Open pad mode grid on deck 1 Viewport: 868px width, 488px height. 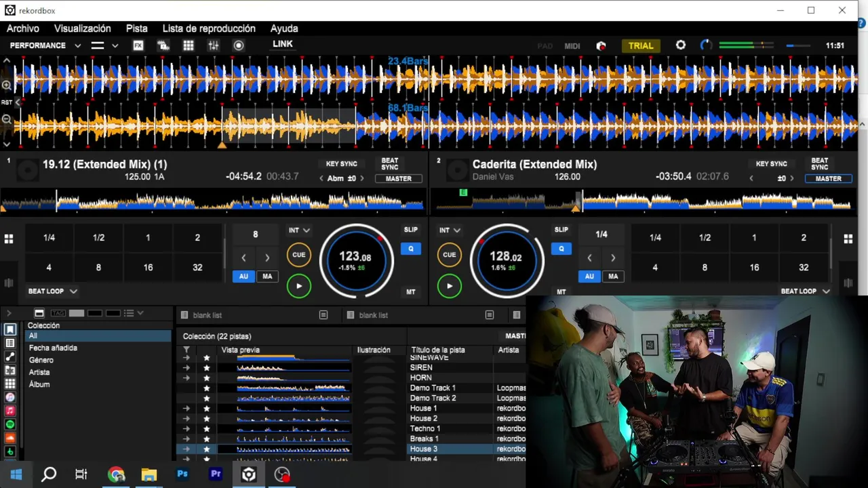(9, 239)
